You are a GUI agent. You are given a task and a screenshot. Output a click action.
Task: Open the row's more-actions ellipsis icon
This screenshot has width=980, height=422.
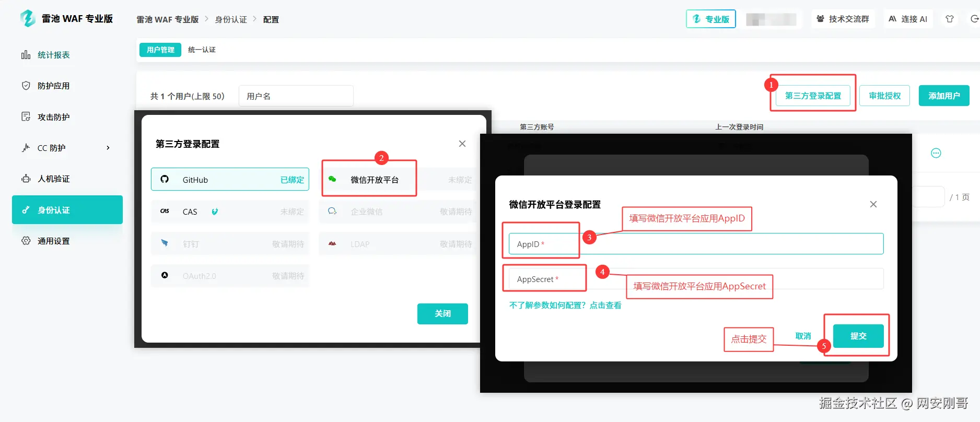(936, 153)
